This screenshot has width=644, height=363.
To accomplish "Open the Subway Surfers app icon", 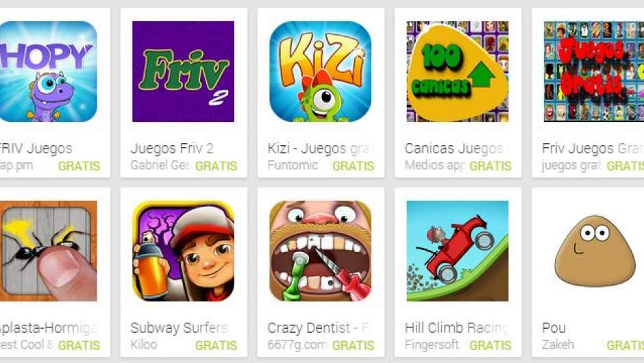I will click(x=183, y=251).
